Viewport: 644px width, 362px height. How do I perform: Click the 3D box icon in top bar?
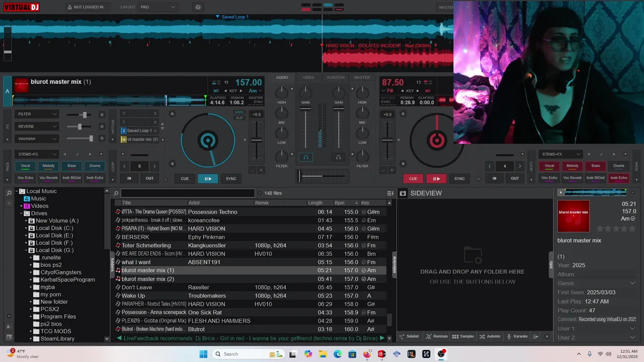tap(198, 7)
